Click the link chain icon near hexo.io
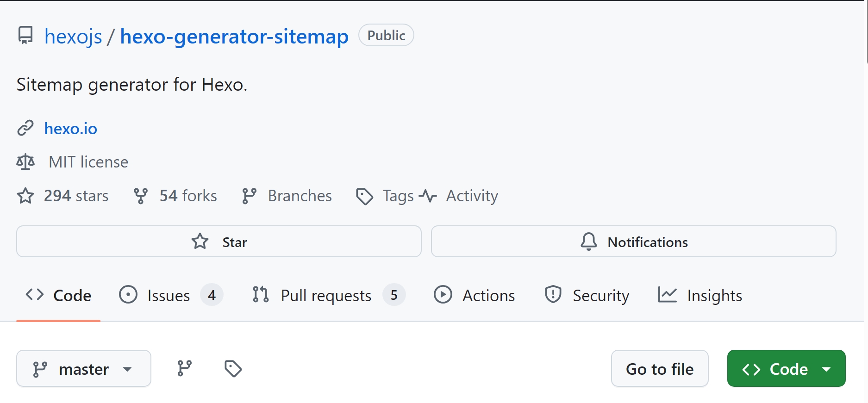The height and width of the screenshot is (403, 868). coord(25,128)
